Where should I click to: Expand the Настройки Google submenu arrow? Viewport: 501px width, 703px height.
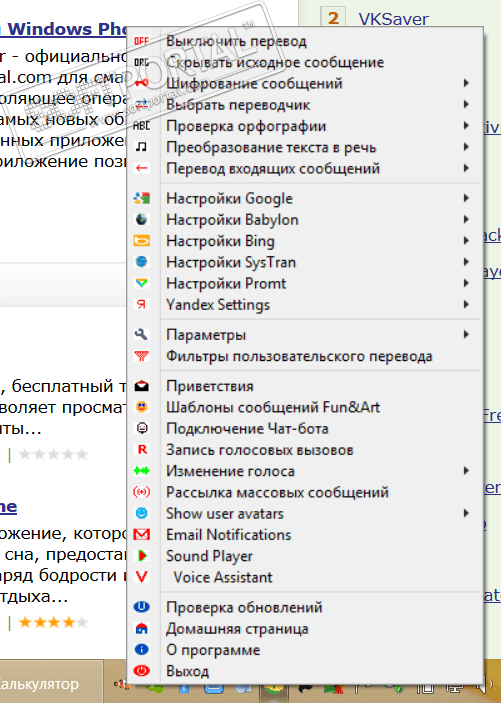pos(466,198)
